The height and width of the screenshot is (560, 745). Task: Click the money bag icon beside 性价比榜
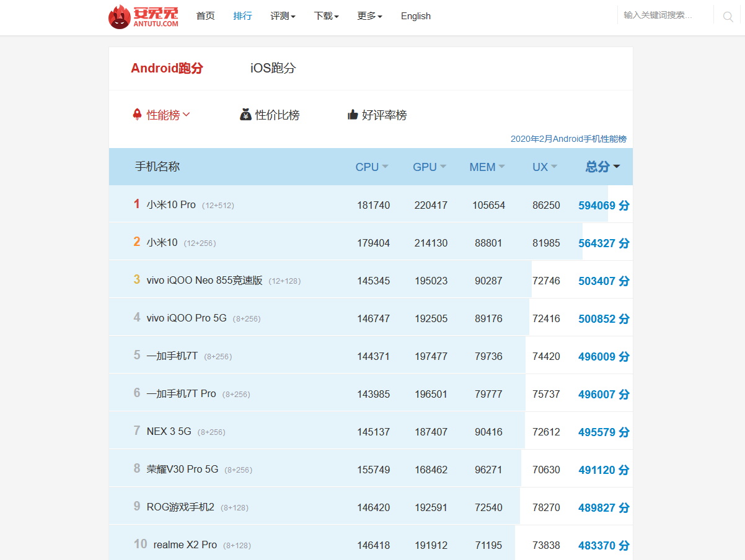pos(245,115)
